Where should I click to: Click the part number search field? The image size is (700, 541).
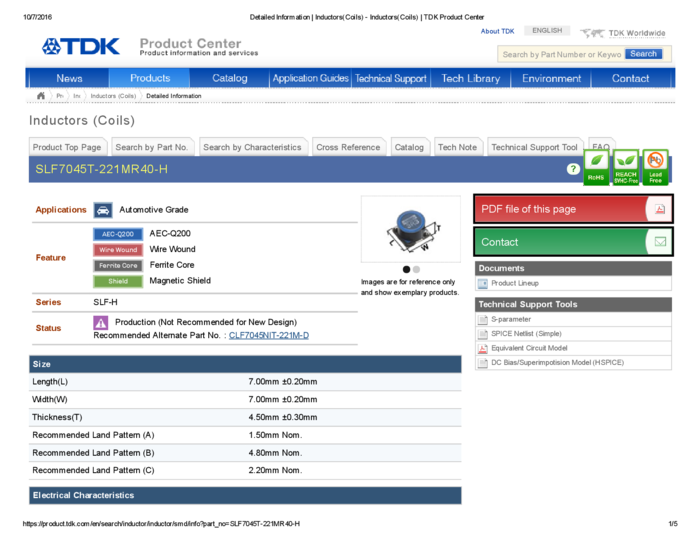click(561, 54)
